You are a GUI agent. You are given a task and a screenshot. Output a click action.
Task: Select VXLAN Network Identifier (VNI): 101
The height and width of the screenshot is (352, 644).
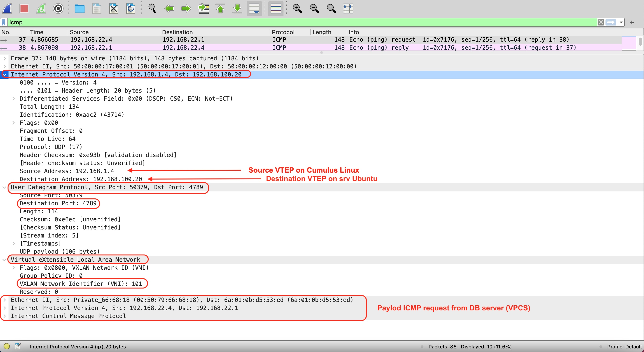coord(81,284)
